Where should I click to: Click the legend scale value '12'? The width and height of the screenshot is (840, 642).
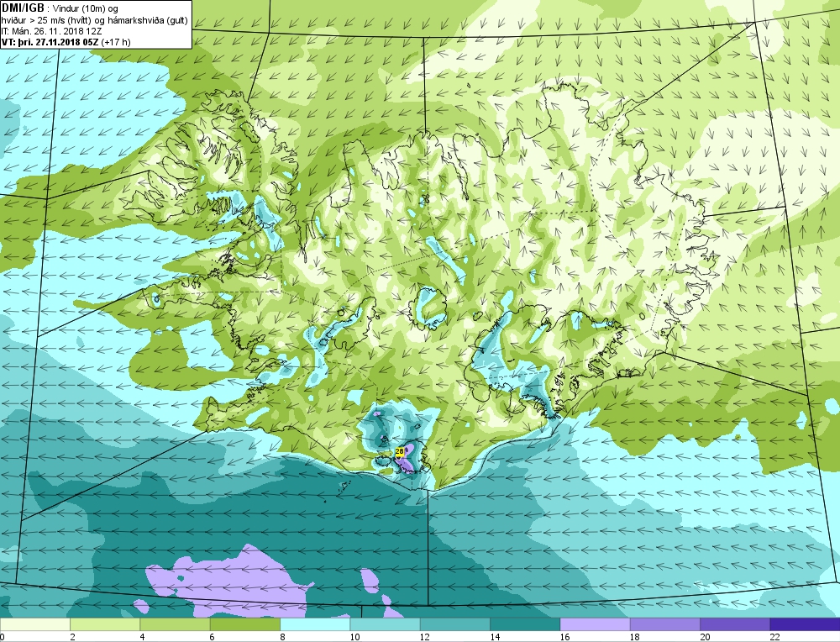[425, 637]
